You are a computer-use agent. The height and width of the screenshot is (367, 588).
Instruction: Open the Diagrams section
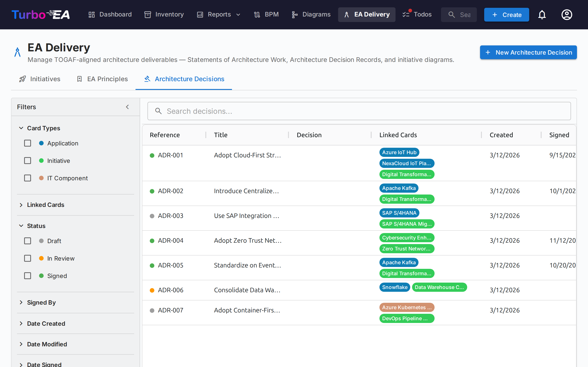click(311, 14)
